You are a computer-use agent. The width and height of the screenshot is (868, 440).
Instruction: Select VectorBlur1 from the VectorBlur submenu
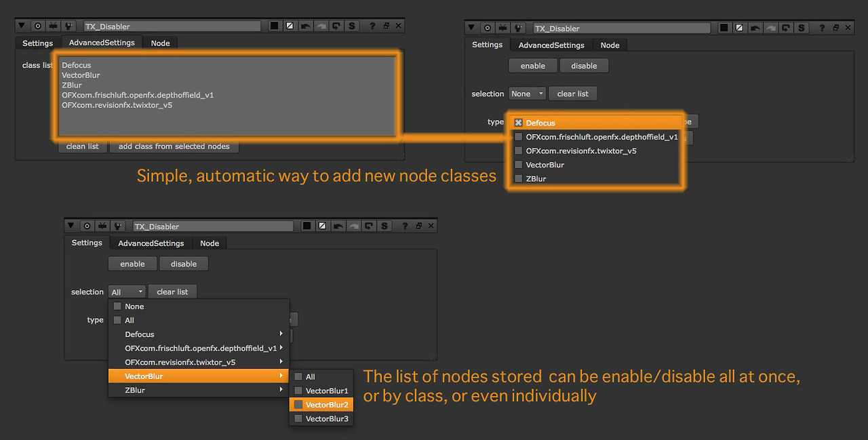(x=326, y=391)
